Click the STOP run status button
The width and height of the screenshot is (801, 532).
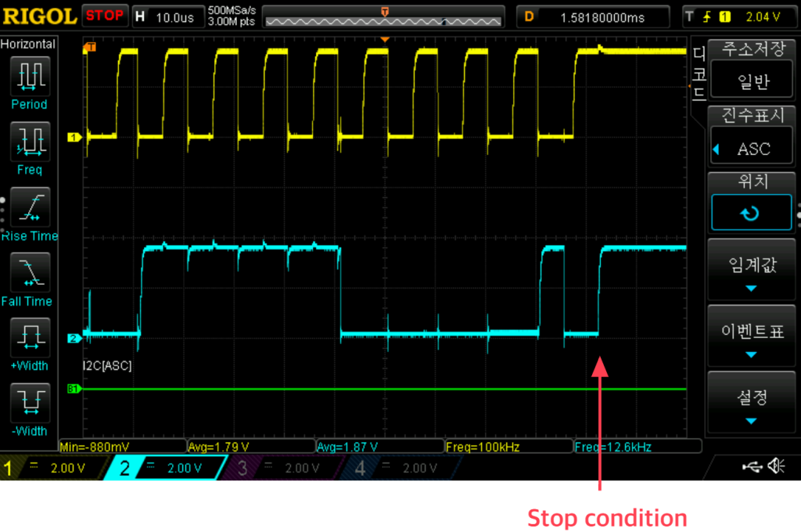(105, 16)
